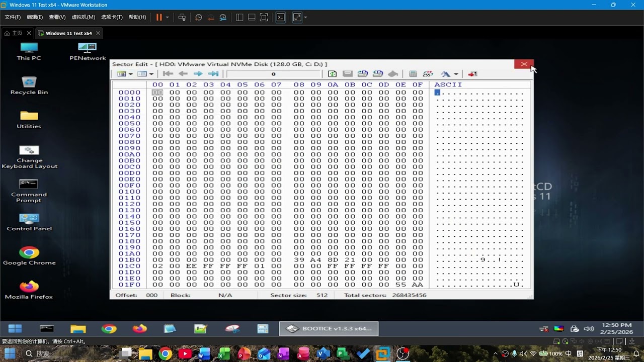Open Command Prompt desktop shortcut
Screen dimensions: 644x362
click(x=29, y=191)
